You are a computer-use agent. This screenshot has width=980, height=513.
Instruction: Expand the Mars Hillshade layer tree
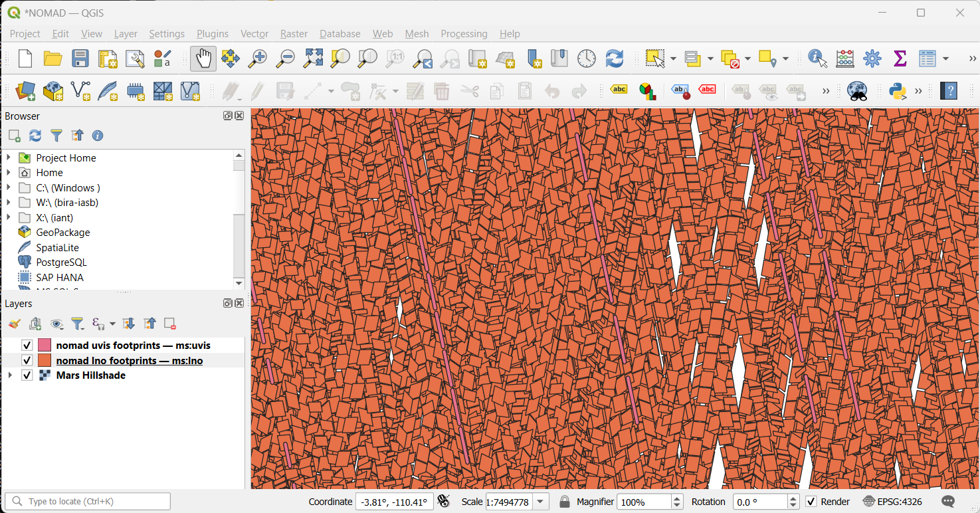(x=9, y=375)
